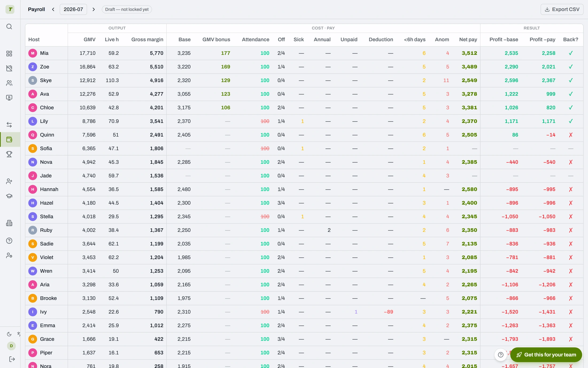Open the trophy leaderboard icon
Screen dimensions: 588x368
[x=9, y=154]
